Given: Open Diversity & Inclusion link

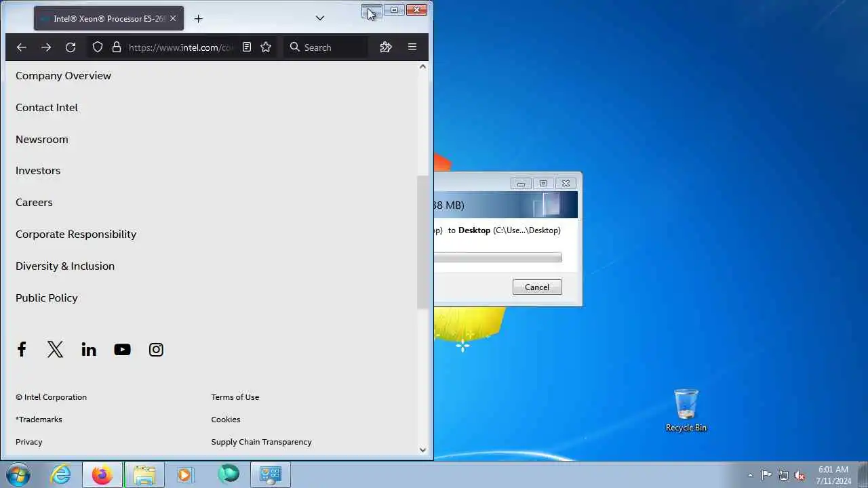Looking at the screenshot, I should click(x=65, y=266).
